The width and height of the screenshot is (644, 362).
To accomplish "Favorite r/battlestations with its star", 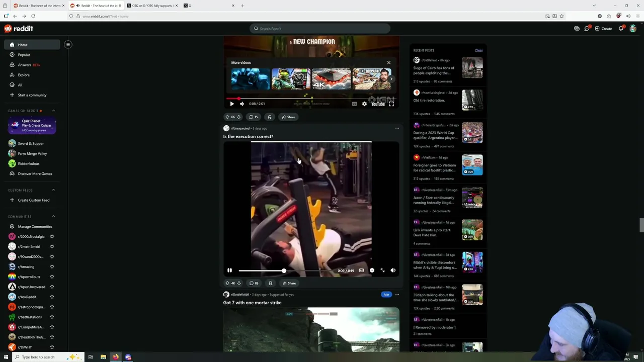I will tap(52, 317).
